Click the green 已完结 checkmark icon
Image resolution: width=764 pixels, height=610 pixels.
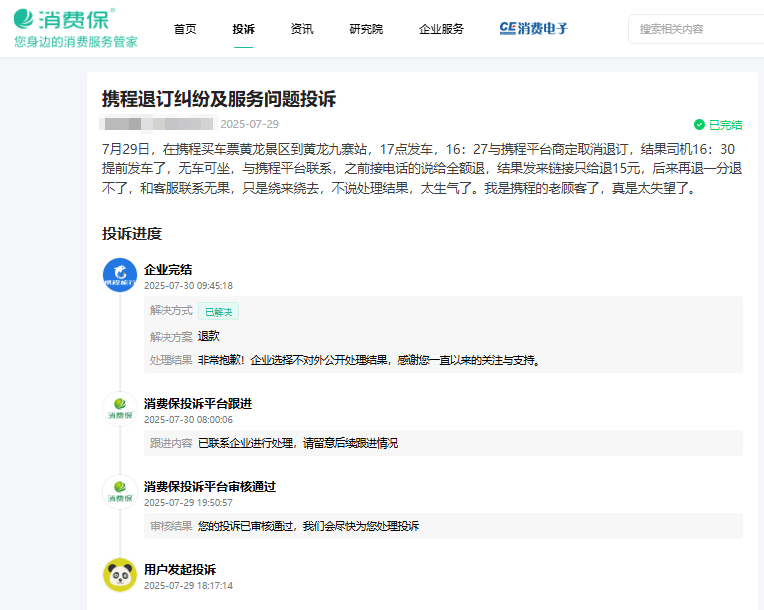699,125
